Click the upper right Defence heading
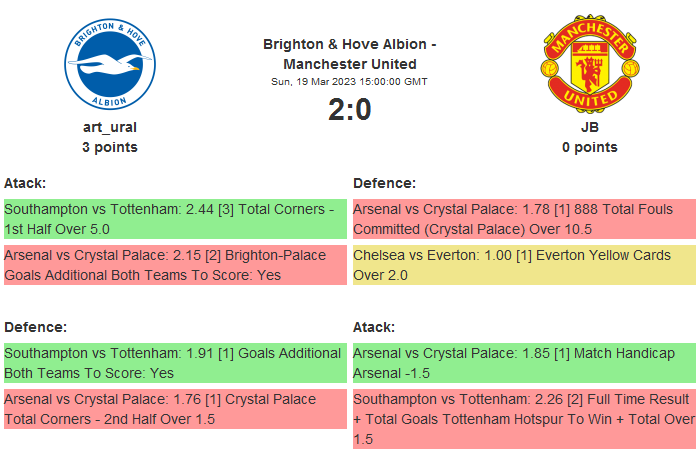The height and width of the screenshot is (460, 700). [x=385, y=183]
